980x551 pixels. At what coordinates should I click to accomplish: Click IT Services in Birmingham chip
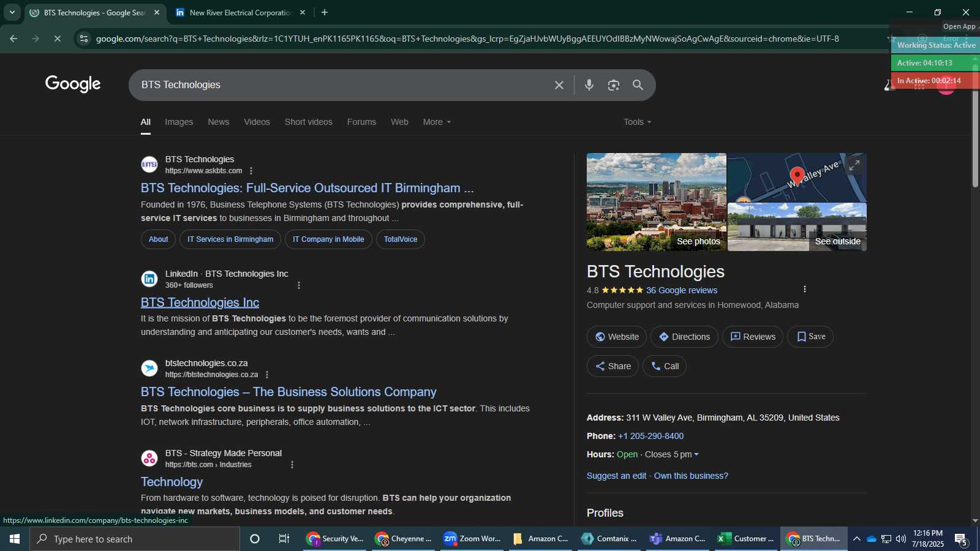230,239
